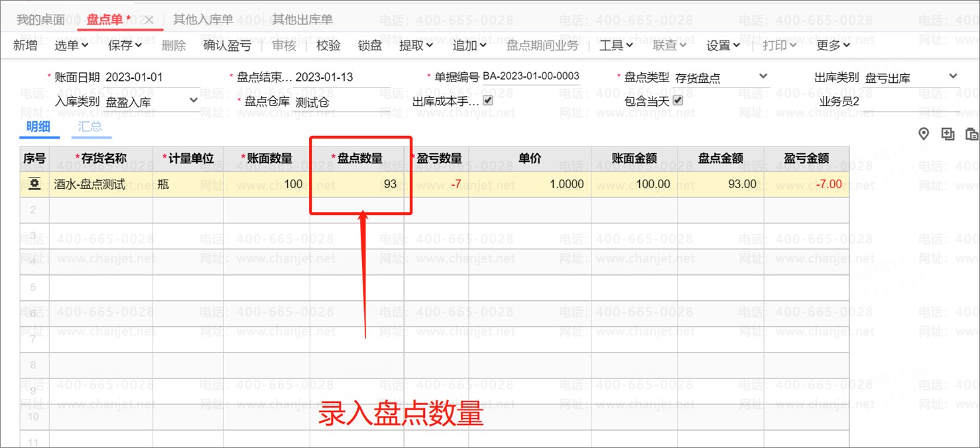Image resolution: width=980 pixels, height=448 pixels.
Task: Click the 锁盘 button
Action: point(370,45)
